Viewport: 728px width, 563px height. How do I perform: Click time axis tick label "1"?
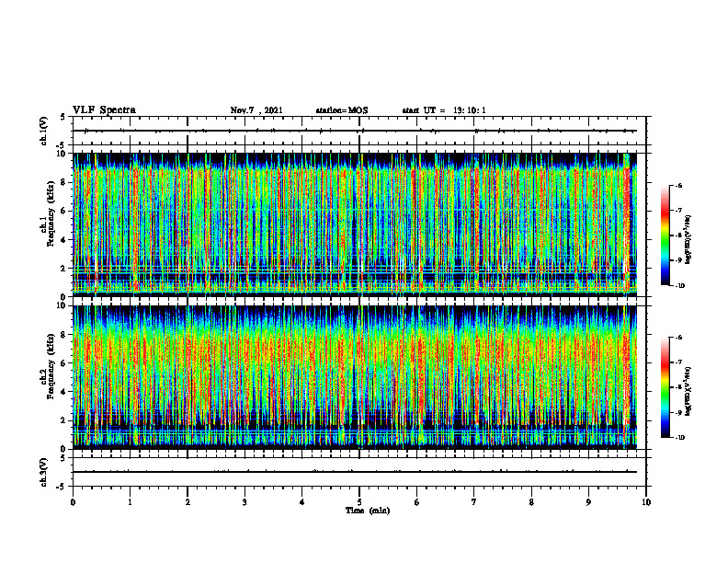[130, 502]
